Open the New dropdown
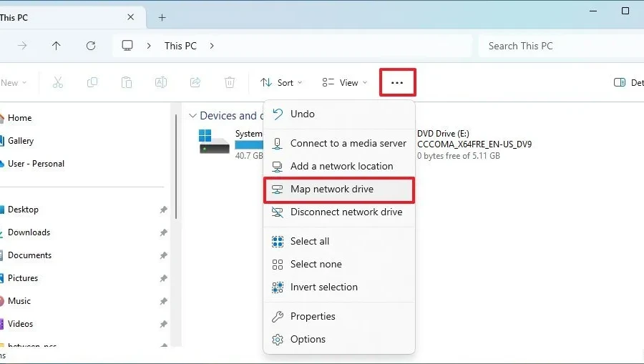Viewport: 644px width, 364px height. pyautogui.click(x=14, y=82)
